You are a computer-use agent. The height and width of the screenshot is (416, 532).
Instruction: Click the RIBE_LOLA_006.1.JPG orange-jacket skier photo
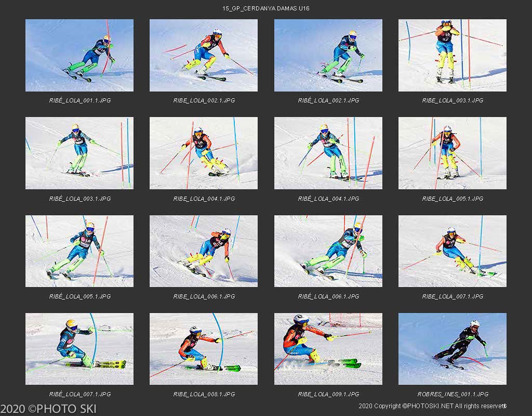204,251
